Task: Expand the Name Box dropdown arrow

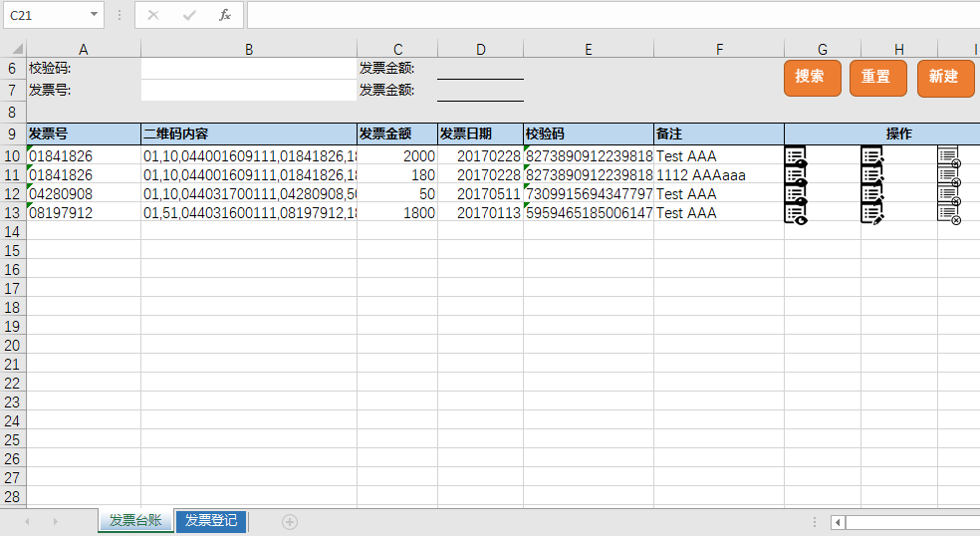Action: click(x=95, y=15)
